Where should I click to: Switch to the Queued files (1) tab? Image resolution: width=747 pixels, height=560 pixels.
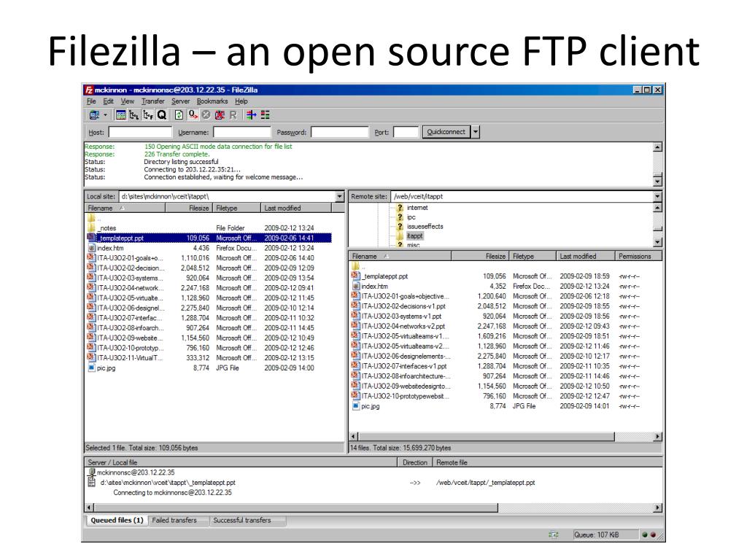point(117,521)
